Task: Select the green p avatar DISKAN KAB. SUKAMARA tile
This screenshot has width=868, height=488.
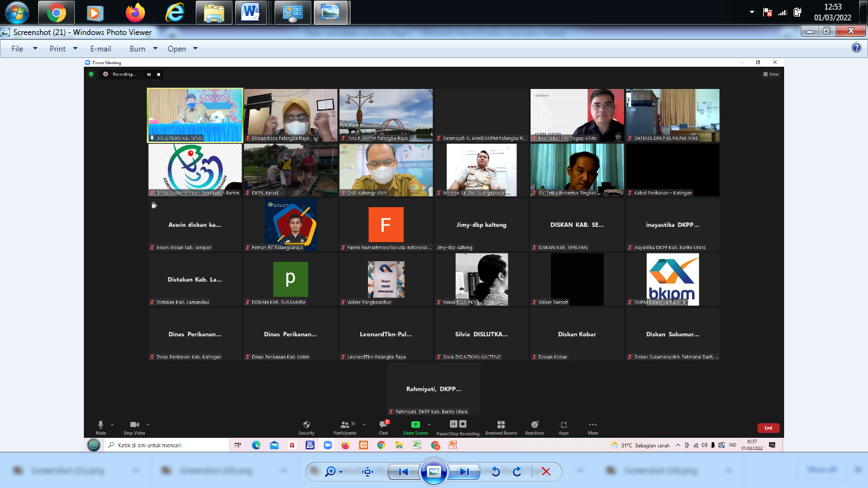Action: [x=291, y=279]
